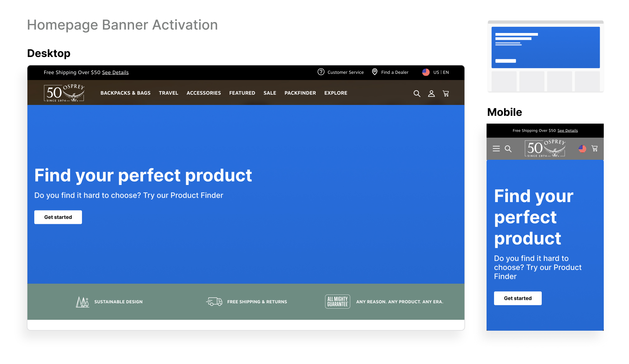Open the Explore navigation menu
The width and height of the screenshot is (629, 364).
pyautogui.click(x=335, y=93)
